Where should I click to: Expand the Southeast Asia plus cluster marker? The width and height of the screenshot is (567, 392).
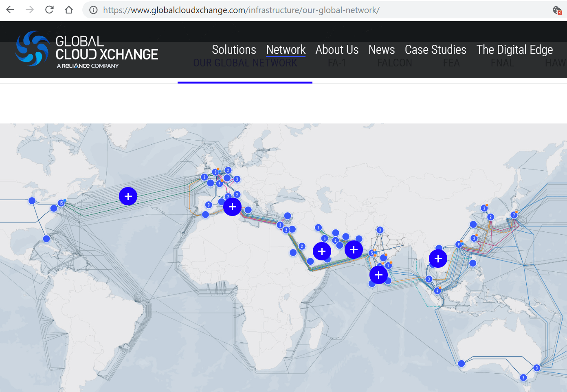coord(438,258)
